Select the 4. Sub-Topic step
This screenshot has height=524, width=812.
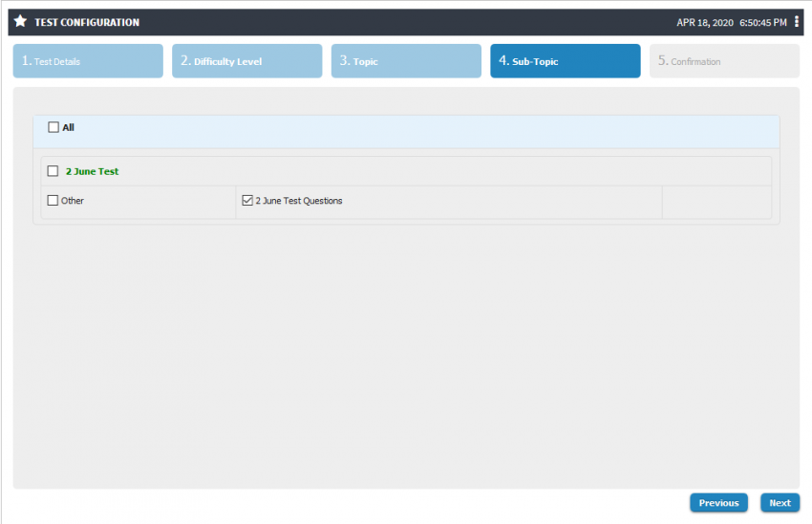point(565,61)
